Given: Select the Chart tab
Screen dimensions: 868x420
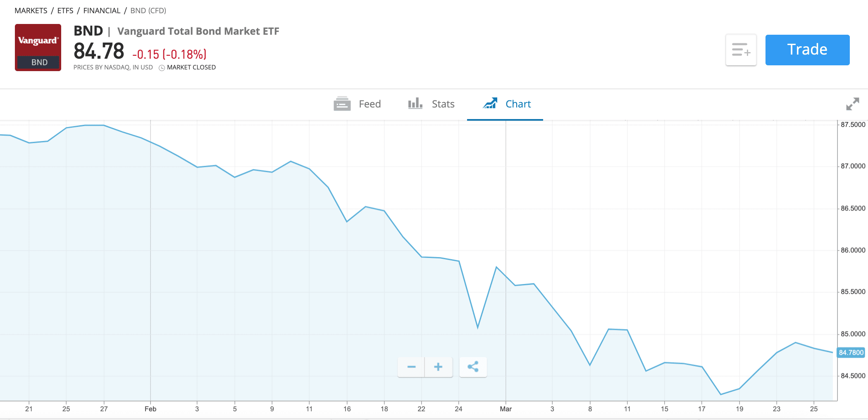Looking at the screenshot, I should pyautogui.click(x=505, y=104).
